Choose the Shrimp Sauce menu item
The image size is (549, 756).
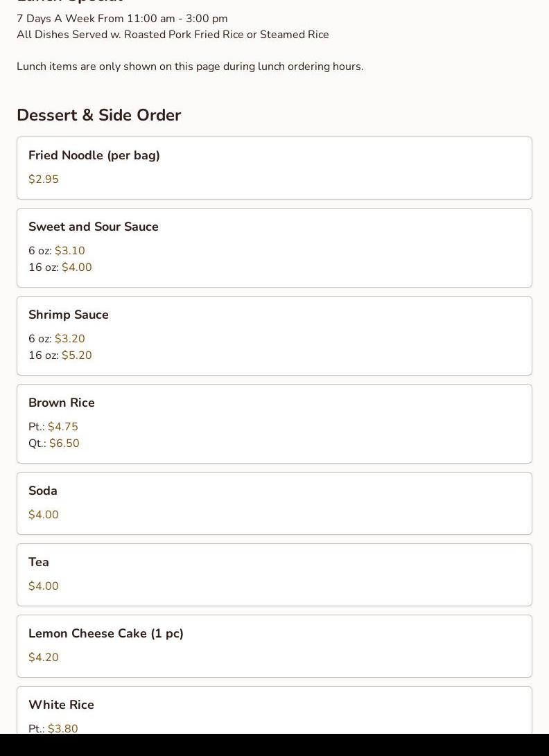(x=69, y=315)
